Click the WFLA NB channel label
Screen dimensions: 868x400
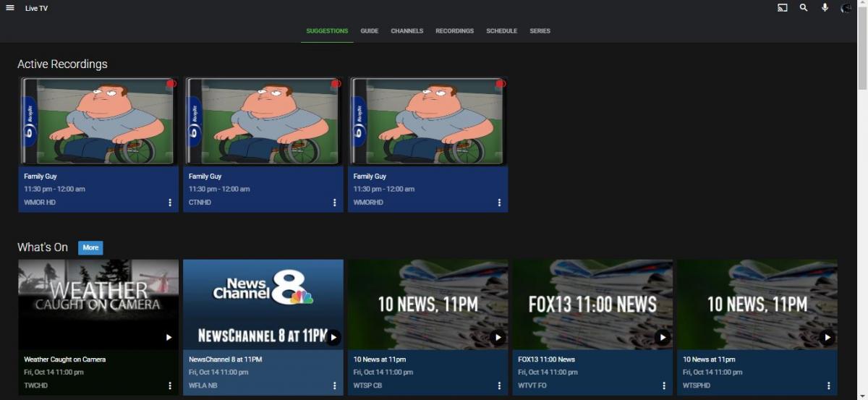point(203,386)
